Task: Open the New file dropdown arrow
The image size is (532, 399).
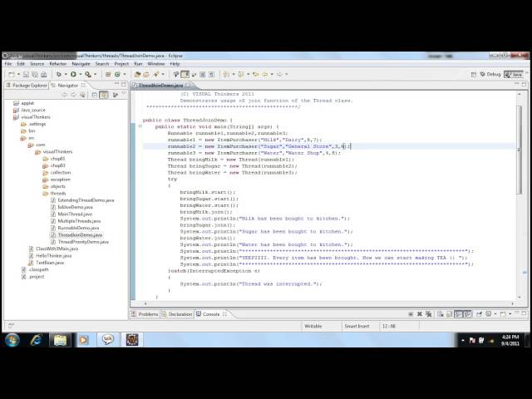Action: [x=18, y=74]
